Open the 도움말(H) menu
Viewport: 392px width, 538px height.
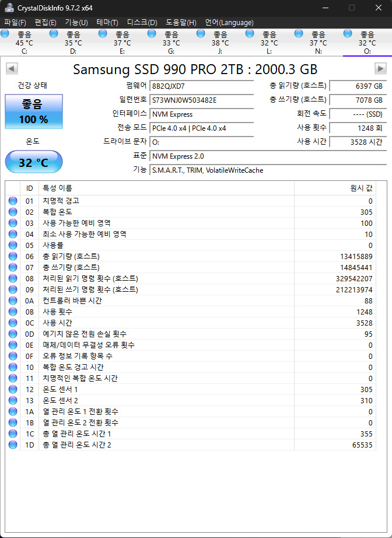click(x=181, y=23)
